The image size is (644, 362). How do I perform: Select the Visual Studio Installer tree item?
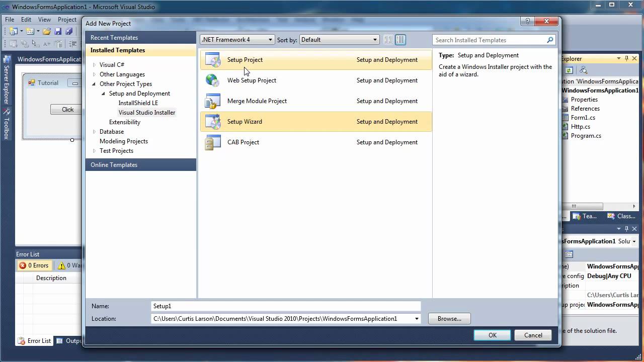pyautogui.click(x=147, y=113)
